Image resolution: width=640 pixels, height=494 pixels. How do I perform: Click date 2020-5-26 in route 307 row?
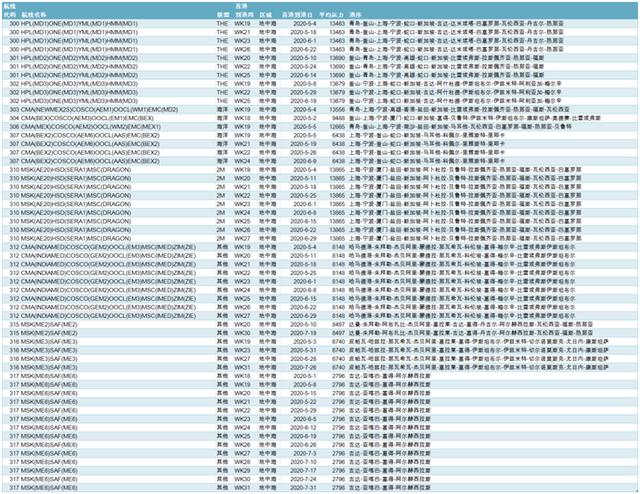(303, 152)
